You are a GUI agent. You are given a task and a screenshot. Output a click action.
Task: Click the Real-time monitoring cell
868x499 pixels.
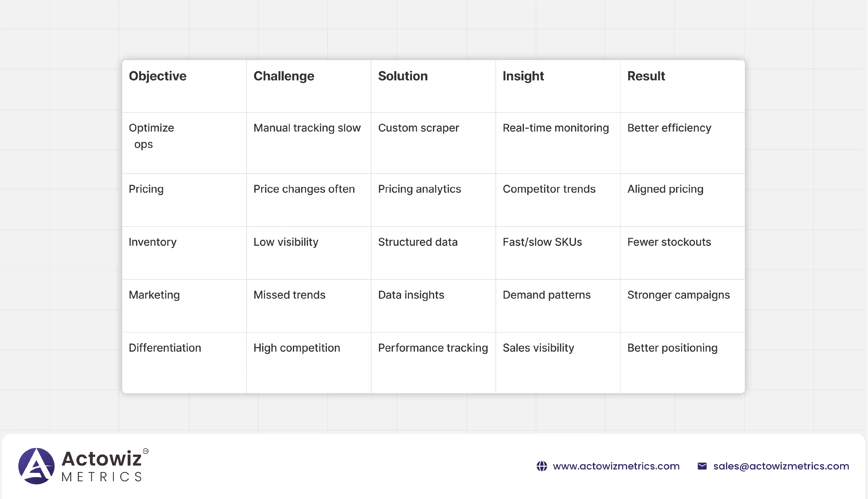coord(556,128)
